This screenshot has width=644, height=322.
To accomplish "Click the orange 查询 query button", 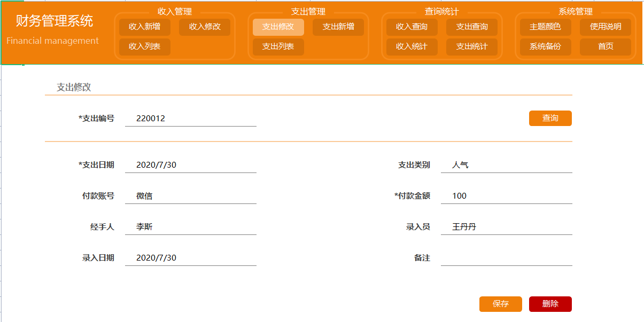I will coord(550,118).
